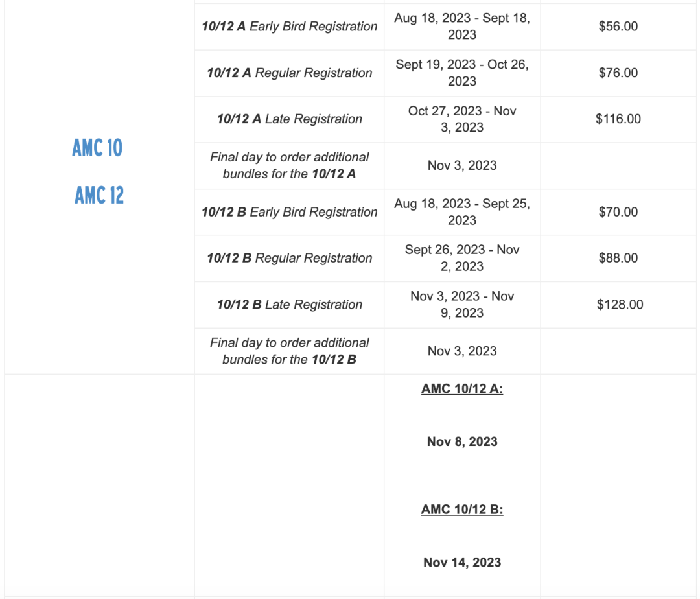Click the $56.00 price cell
Image resolution: width=700 pixels, height=599 pixels.
[618, 27]
